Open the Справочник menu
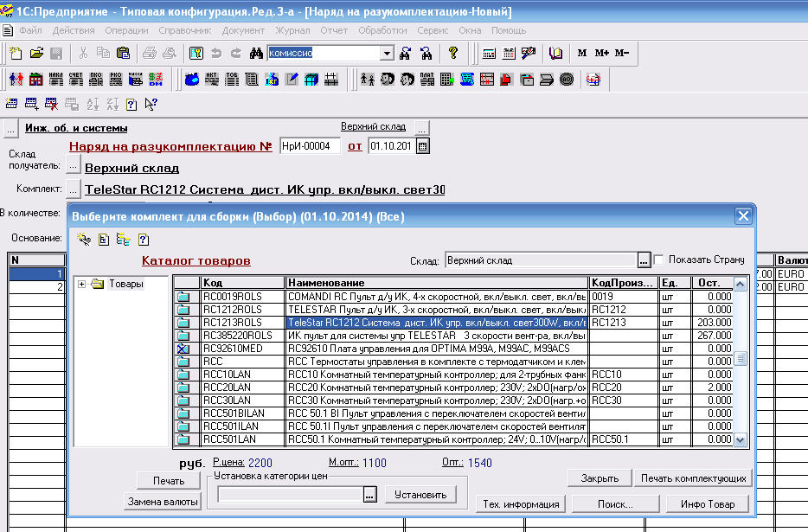Screen dimensions: 808x532 pyautogui.click(x=185, y=30)
